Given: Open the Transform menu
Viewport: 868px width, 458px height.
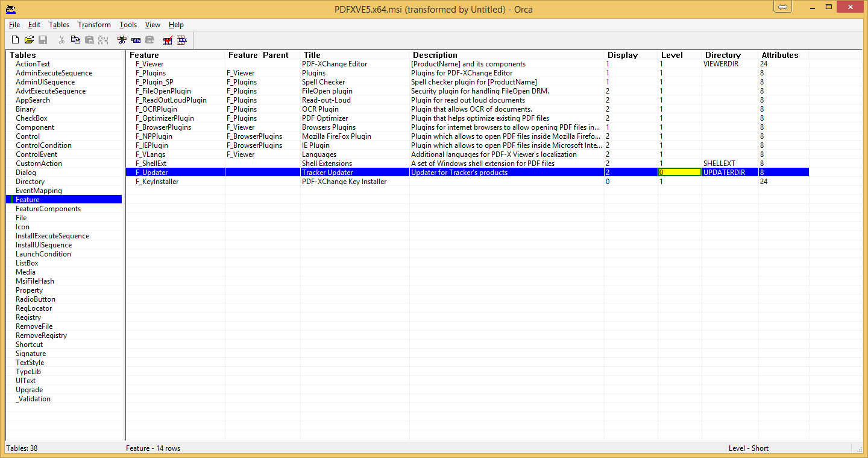Looking at the screenshot, I should pyautogui.click(x=94, y=25).
